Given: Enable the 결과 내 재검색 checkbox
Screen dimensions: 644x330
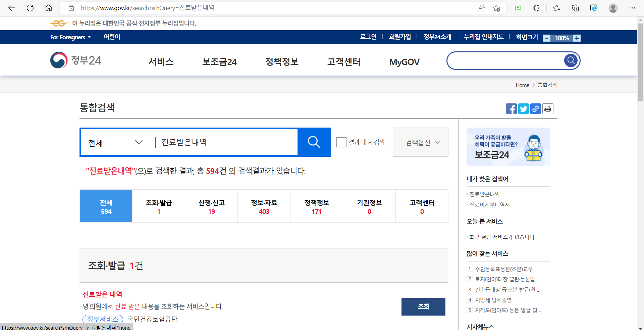Looking at the screenshot, I should 341,142.
